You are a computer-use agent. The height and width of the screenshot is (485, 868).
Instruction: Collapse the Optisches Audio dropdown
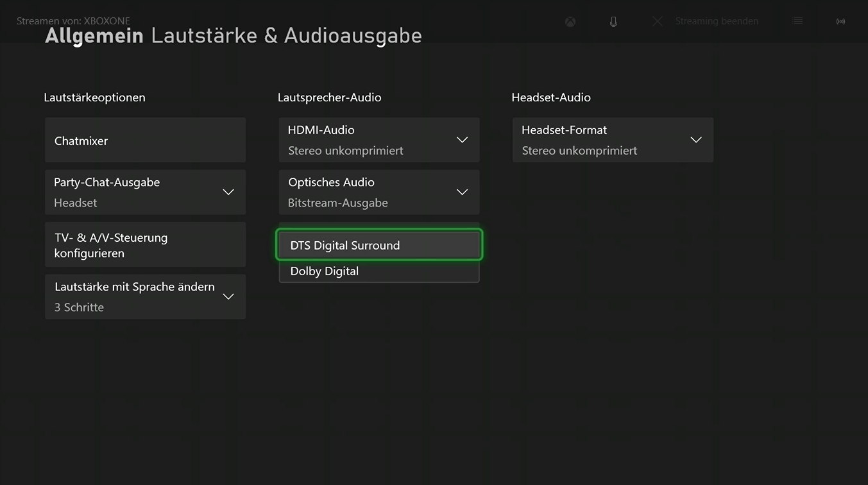(x=462, y=192)
